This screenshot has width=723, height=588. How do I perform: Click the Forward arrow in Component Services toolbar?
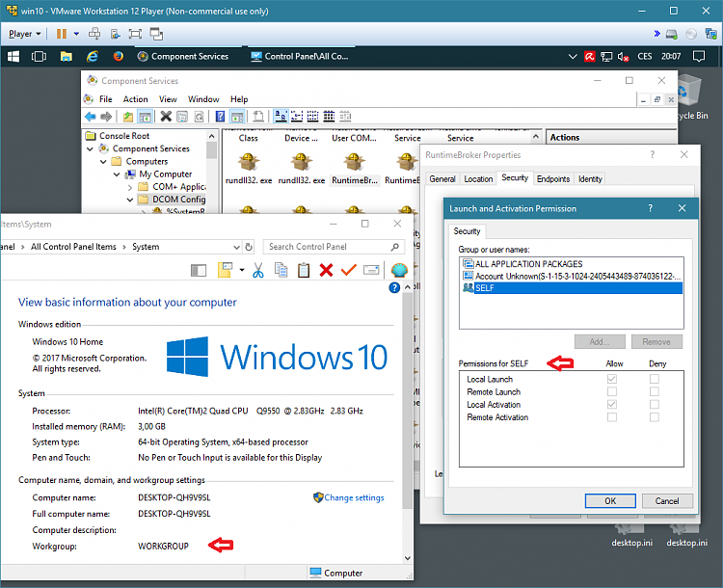point(106,117)
